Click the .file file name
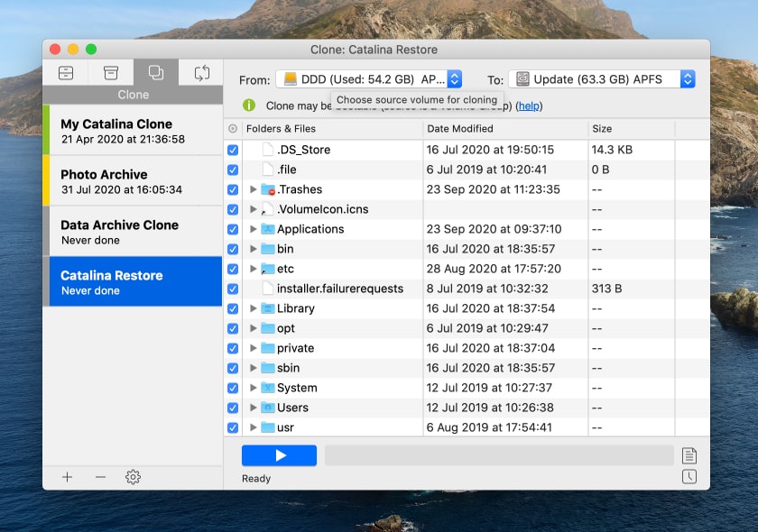 [x=287, y=170]
